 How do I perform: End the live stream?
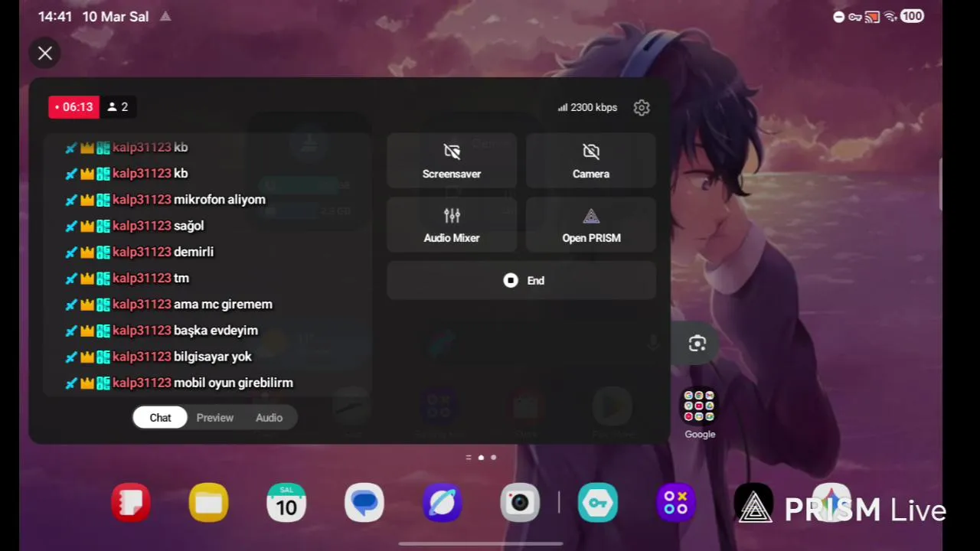[x=521, y=281]
